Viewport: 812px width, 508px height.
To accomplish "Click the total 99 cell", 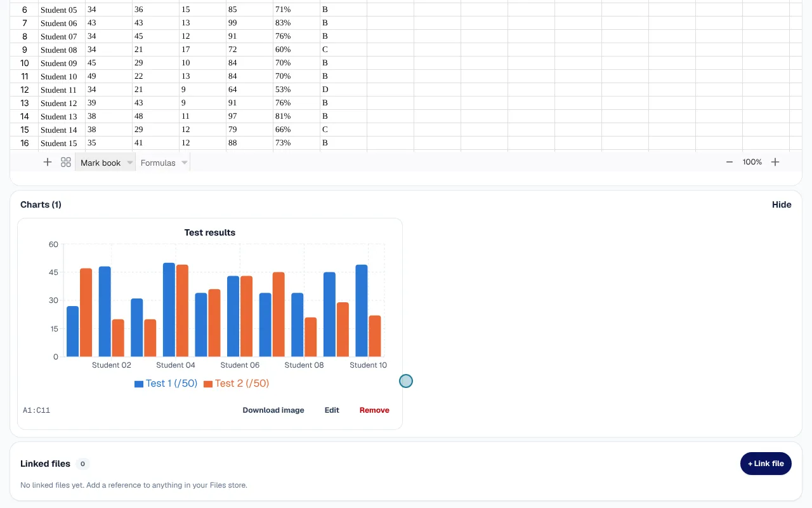I will tap(249, 23).
